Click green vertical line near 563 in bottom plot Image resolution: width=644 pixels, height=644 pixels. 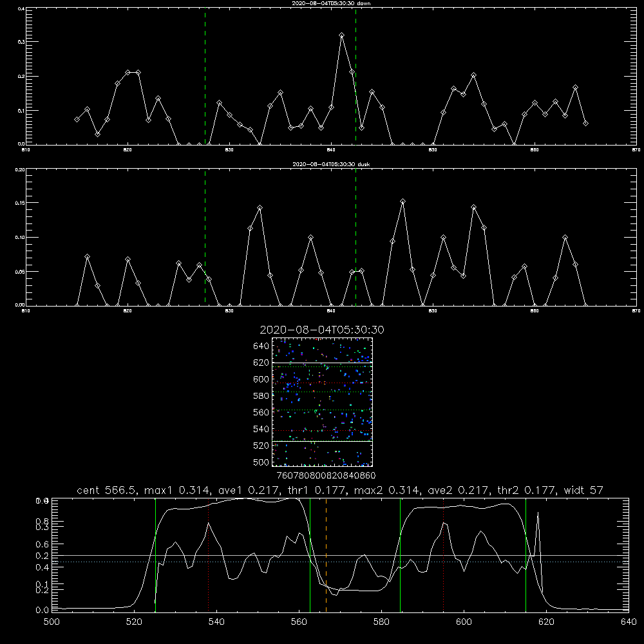point(310,555)
